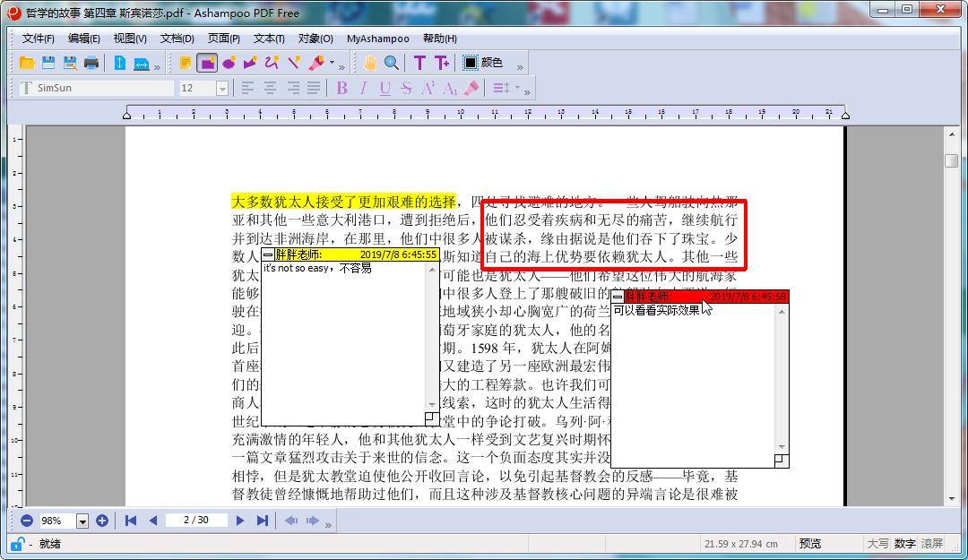Select the highlighter annotation tool
The image size is (968, 560).
click(x=316, y=63)
